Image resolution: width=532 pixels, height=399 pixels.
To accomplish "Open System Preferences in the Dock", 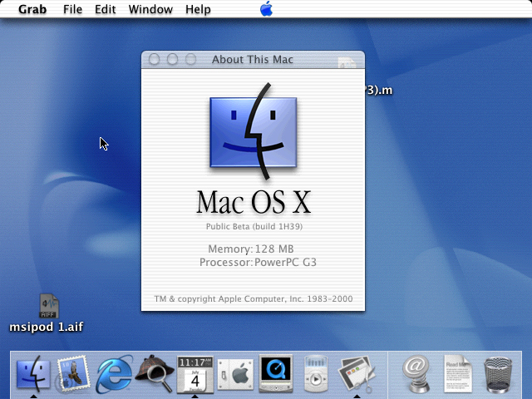I will (235, 374).
